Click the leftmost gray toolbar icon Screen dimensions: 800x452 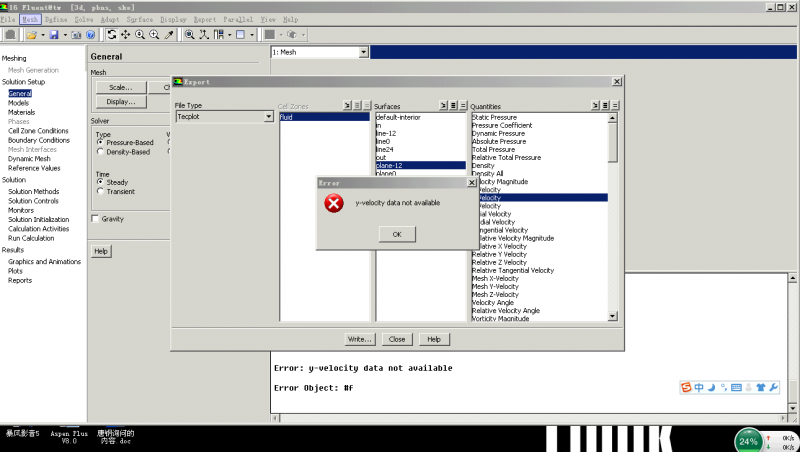(10, 35)
